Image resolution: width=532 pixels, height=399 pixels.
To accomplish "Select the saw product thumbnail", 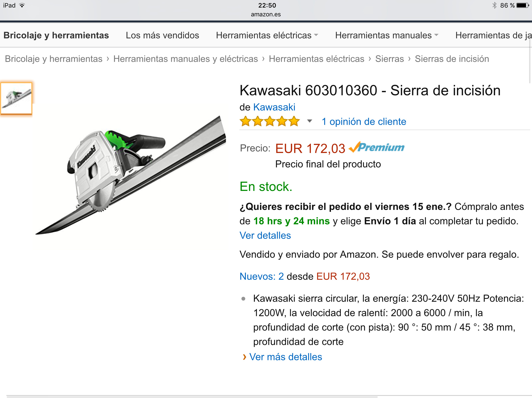I will pos(16,98).
